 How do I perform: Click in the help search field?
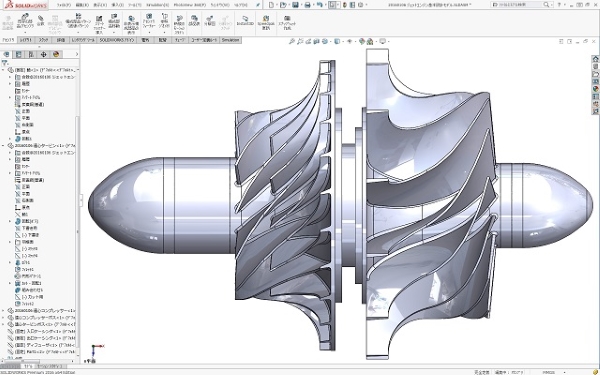click(517, 5)
